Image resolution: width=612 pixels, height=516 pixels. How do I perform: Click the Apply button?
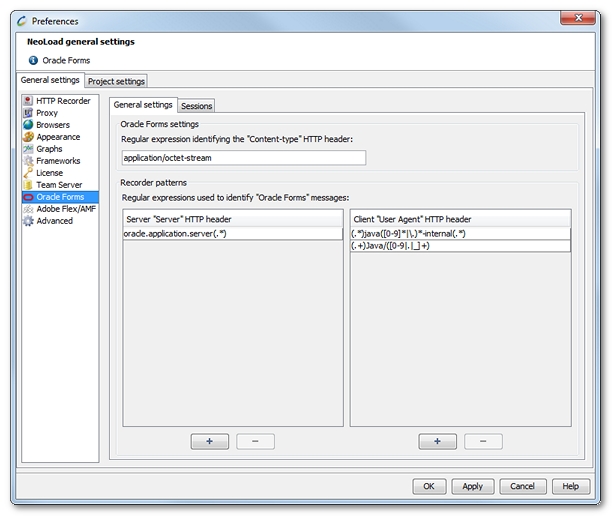(473, 486)
